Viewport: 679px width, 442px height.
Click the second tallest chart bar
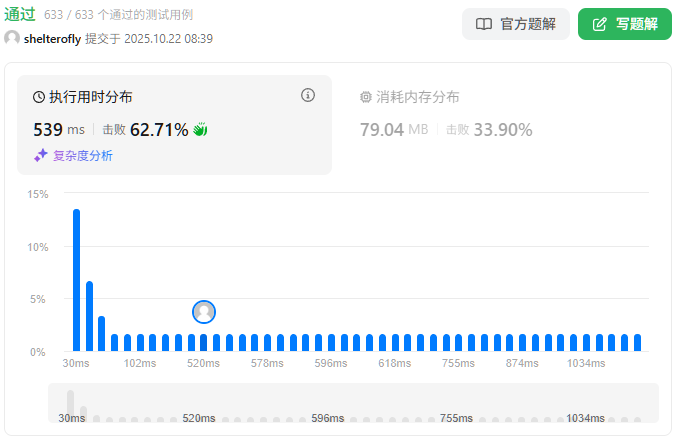tap(89, 316)
